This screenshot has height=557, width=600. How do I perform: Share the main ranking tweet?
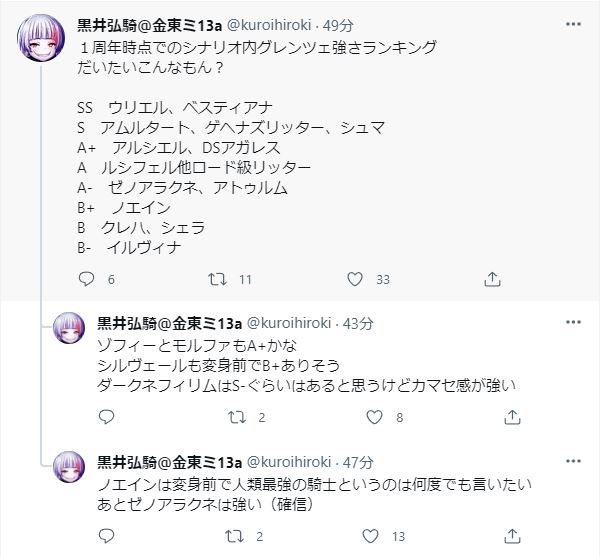click(490, 280)
